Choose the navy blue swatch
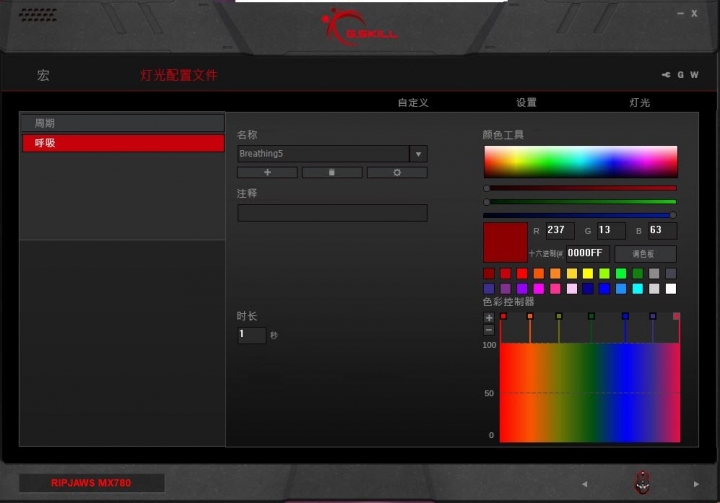This screenshot has height=503, width=720. pos(588,288)
